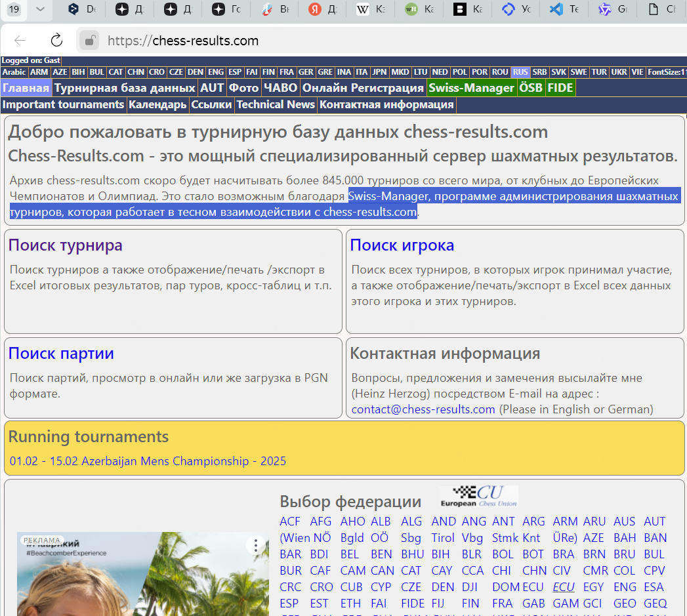Screen dimensions: 687x616
Task: Switch to the Yandex tab icon
Action: (x=314, y=9)
